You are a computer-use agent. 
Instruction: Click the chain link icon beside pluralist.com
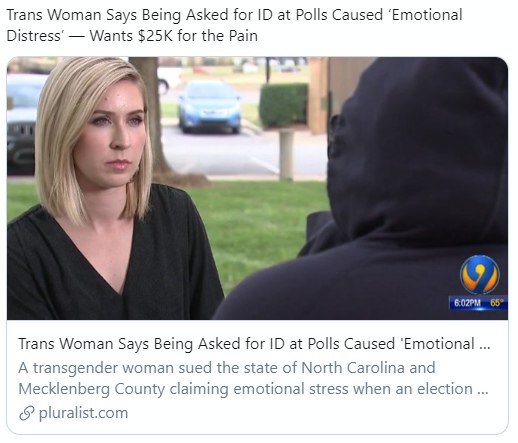pyautogui.click(x=27, y=413)
